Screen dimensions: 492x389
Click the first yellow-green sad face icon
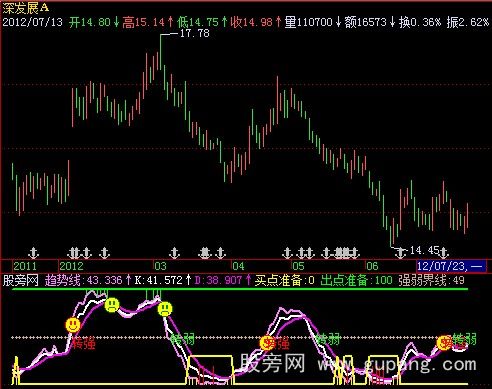112,305
